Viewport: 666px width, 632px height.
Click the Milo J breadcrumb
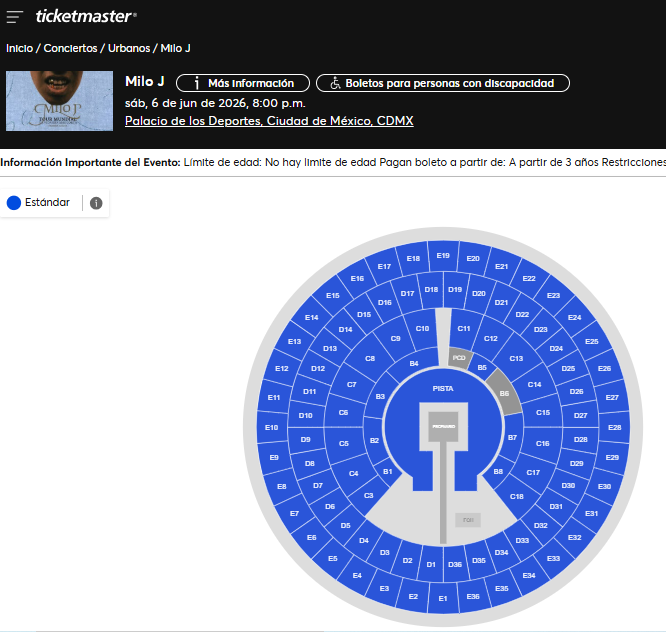[x=175, y=48]
